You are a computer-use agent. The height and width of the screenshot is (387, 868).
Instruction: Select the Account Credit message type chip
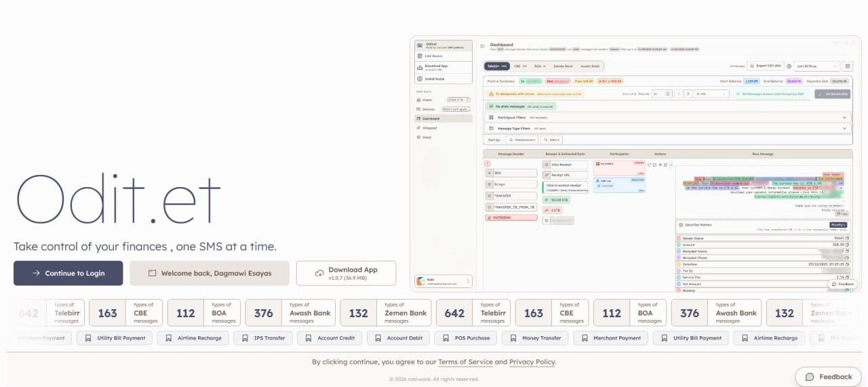pos(330,338)
